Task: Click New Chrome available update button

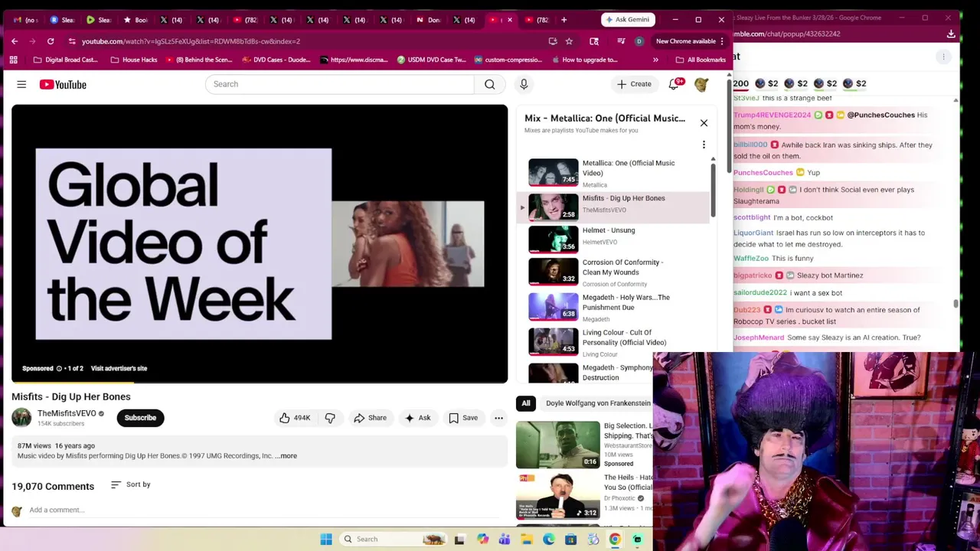Action: pos(690,41)
